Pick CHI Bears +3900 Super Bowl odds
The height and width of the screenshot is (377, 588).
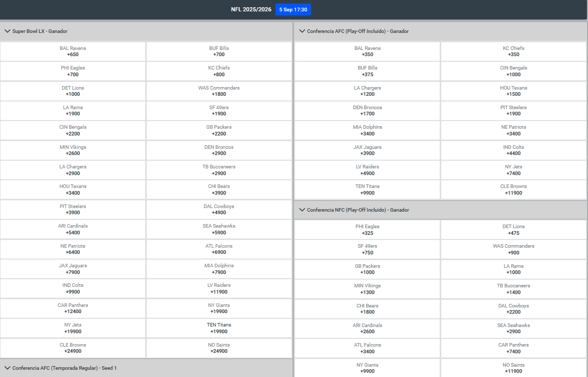pos(219,190)
